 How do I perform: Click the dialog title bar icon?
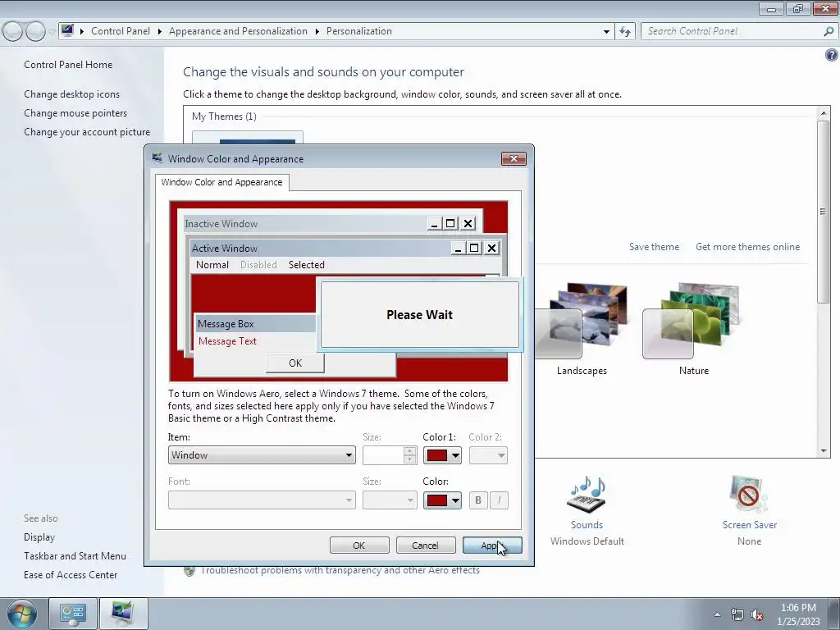pyautogui.click(x=157, y=158)
